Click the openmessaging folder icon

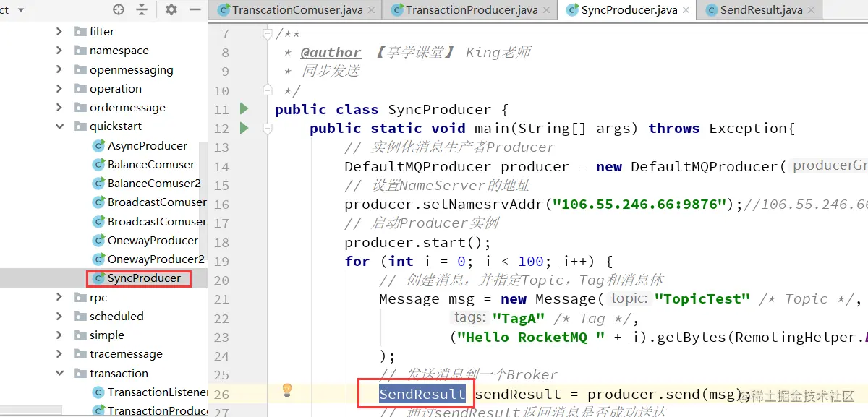coord(80,69)
